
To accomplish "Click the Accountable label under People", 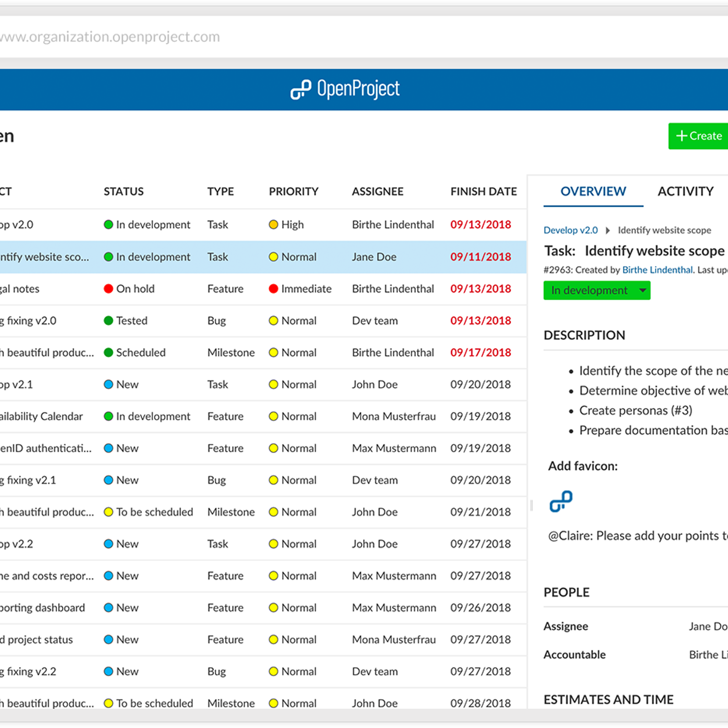I will point(575,655).
